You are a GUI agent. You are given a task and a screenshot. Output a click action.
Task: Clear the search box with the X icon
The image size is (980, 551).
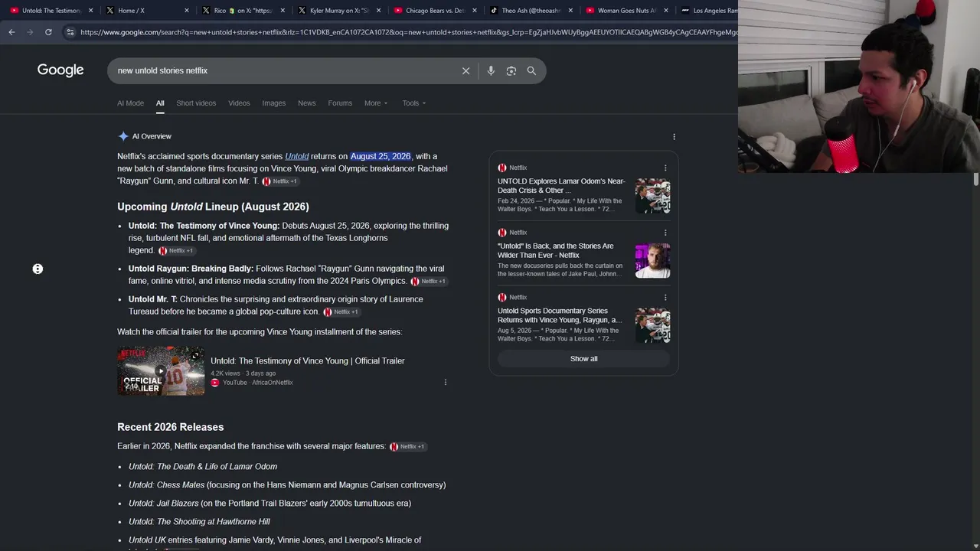pyautogui.click(x=465, y=70)
